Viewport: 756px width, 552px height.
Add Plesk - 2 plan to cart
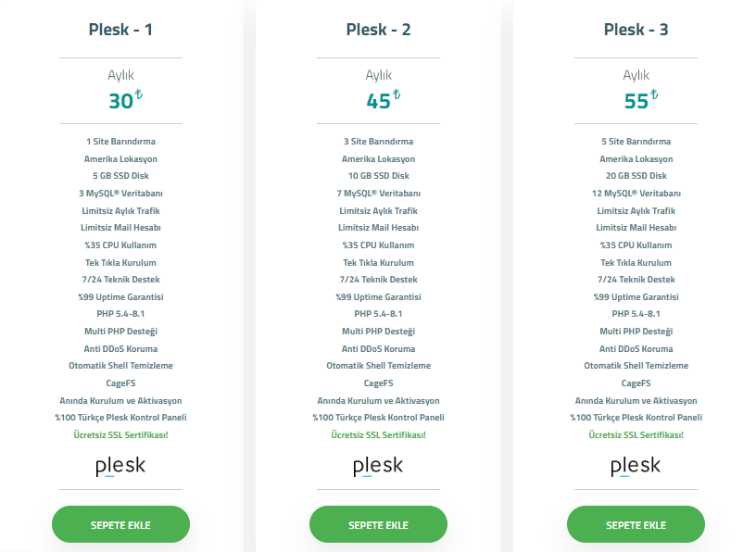(378, 524)
